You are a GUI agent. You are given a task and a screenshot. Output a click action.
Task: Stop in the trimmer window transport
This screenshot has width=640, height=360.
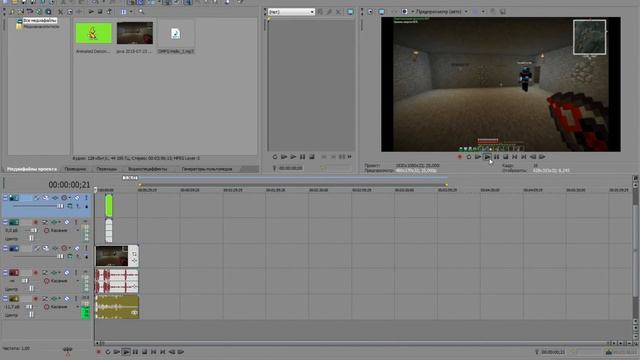pyautogui.click(x=312, y=157)
